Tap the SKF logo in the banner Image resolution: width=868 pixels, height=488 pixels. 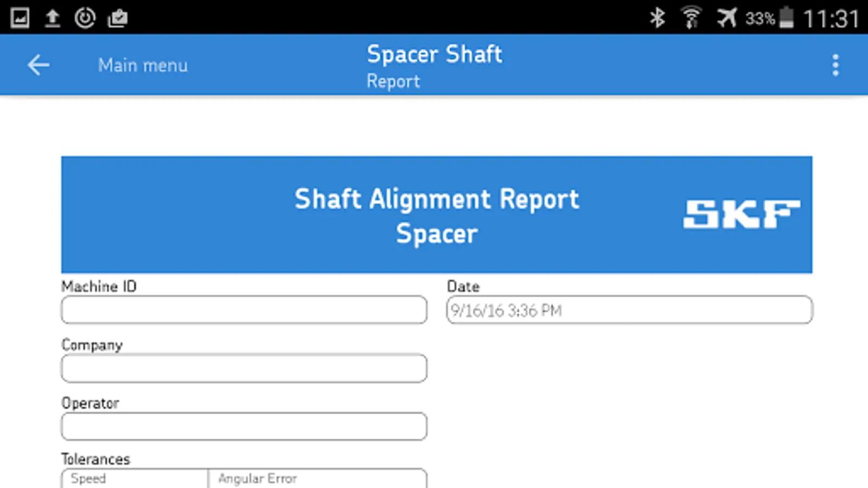[x=742, y=214]
